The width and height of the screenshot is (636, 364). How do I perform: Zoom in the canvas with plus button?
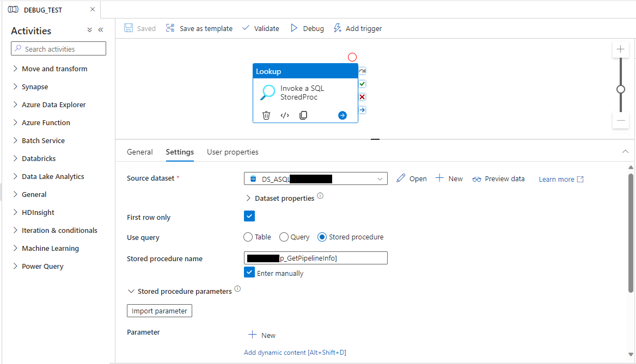pos(620,50)
